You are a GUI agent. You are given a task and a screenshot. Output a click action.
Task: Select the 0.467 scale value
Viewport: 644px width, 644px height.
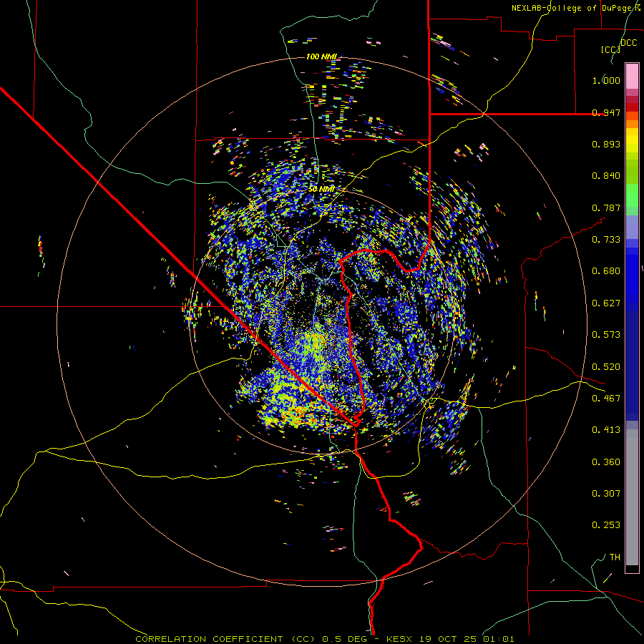[606, 399]
